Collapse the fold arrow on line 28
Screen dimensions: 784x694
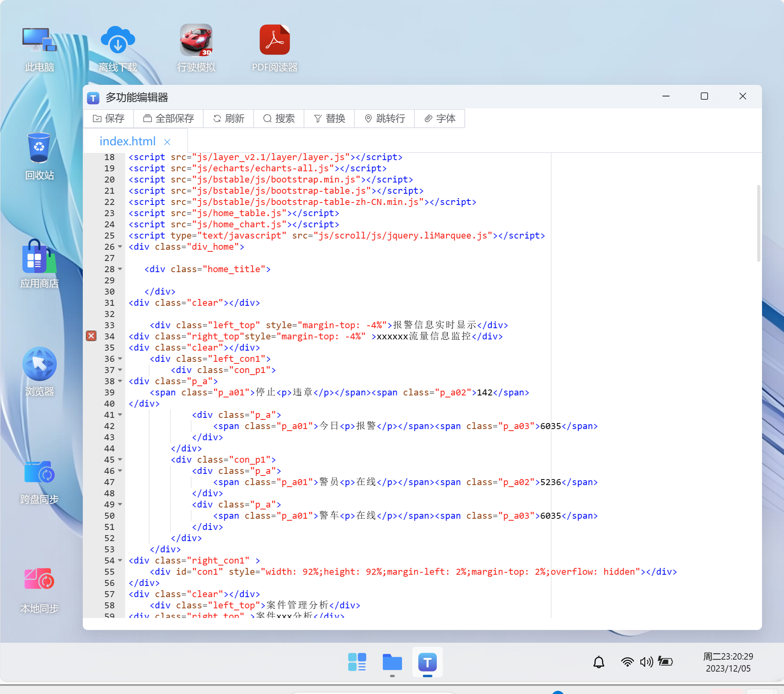[120, 269]
